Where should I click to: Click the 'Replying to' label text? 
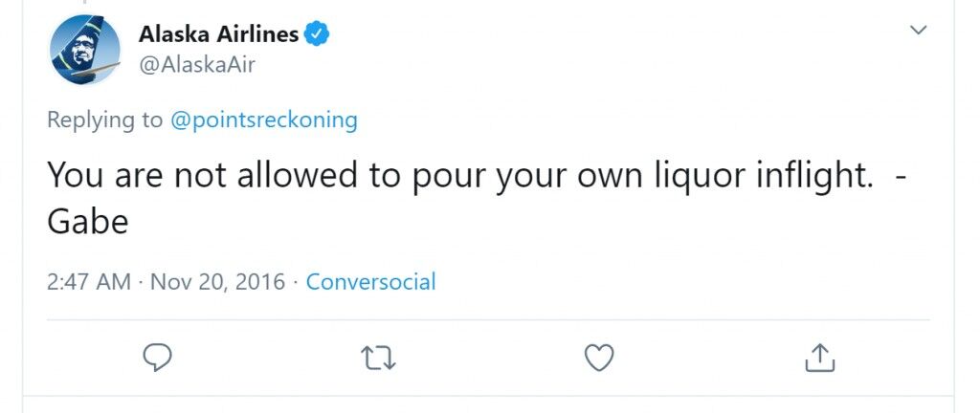pos(104,120)
